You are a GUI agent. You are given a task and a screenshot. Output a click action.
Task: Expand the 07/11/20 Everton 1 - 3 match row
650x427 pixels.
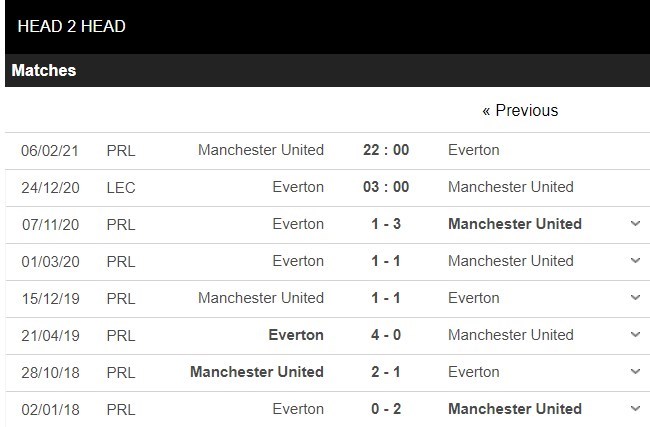pos(635,224)
